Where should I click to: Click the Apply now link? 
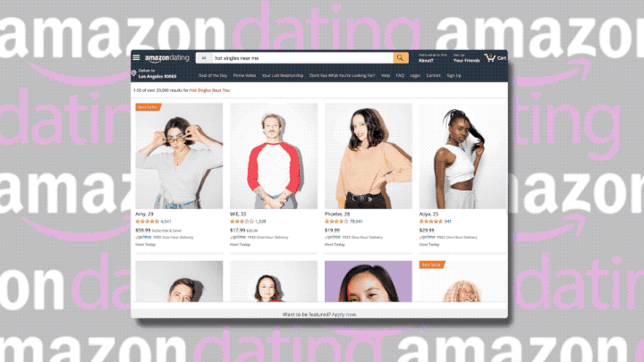(344, 315)
